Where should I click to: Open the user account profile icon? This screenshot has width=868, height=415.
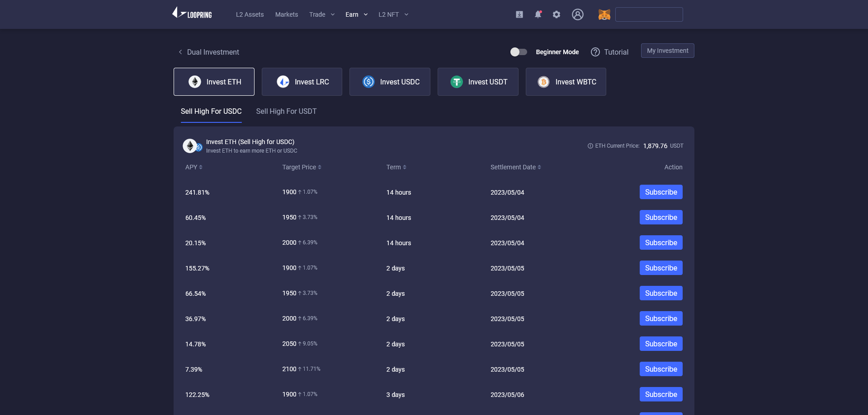pos(578,14)
